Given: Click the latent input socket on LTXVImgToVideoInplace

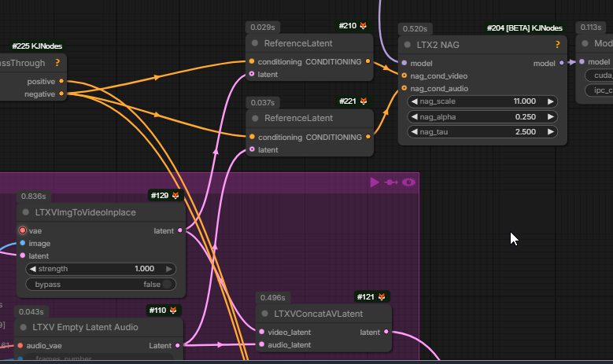Looking at the screenshot, I should (x=23, y=256).
